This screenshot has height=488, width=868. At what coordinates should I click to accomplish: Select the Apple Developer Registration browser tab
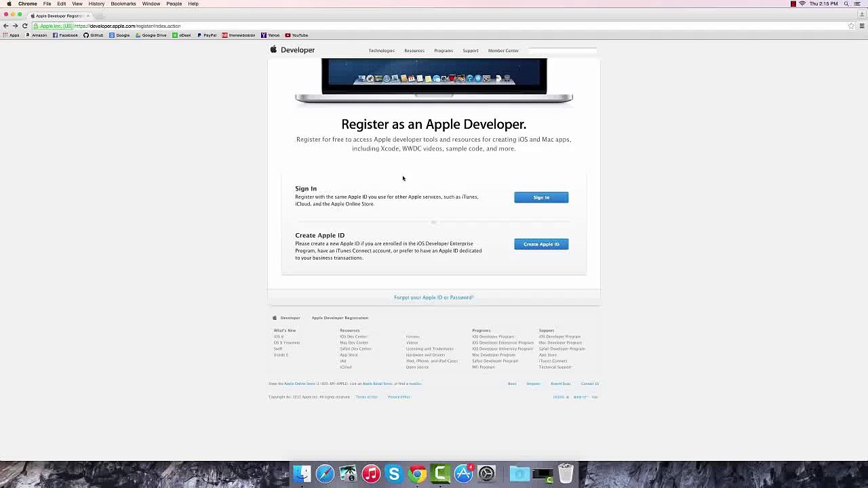click(x=59, y=16)
